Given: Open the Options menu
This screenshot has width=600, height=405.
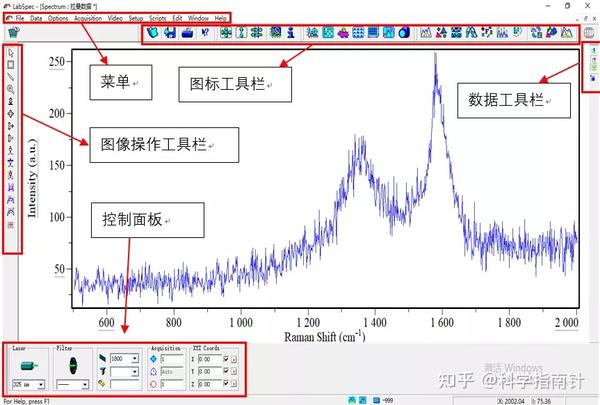Looking at the screenshot, I should click(x=58, y=18).
